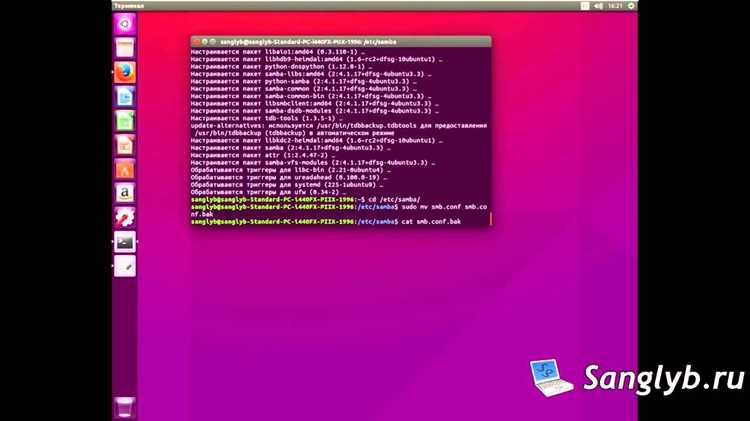Click the 'ureadahead' triggers line
This screenshot has height=421, width=750.
[x=289, y=177]
